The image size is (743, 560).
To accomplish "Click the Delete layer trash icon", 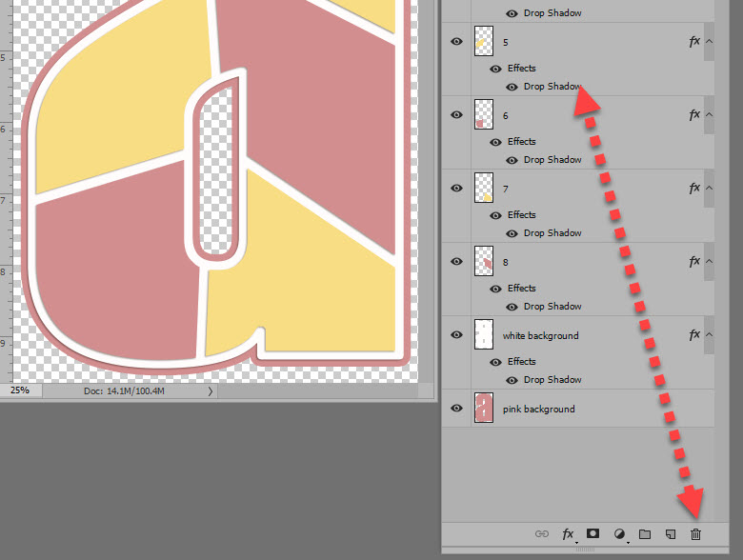I will pyautogui.click(x=695, y=534).
